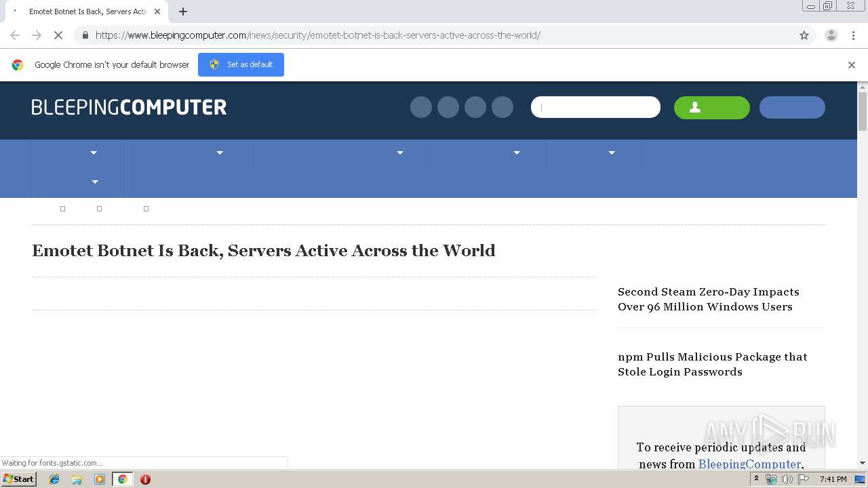Expand the second-row navigation dropdown arrow

pos(95,182)
